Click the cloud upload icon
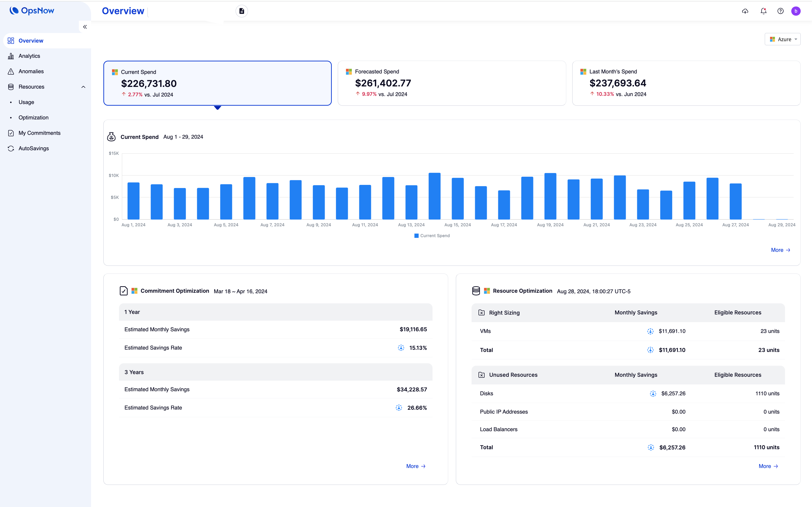Screen dimensions: 812x507 click(x=745, y=11)
